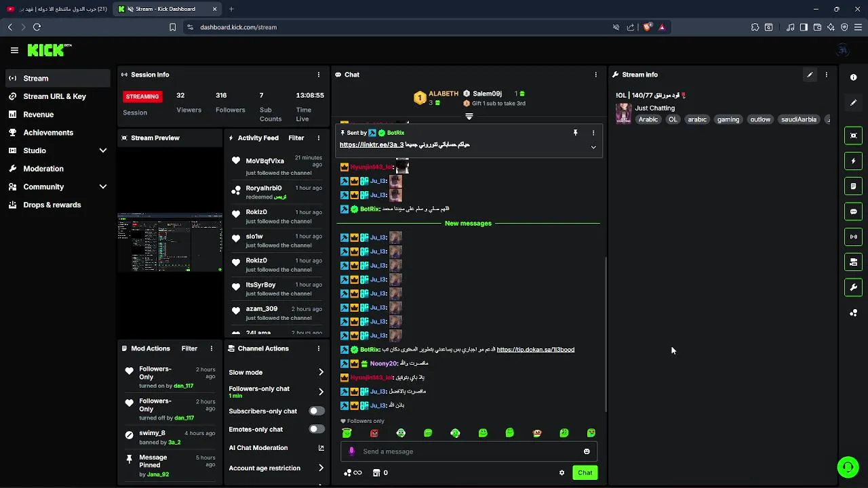Open AI Chat Moderation external link
Screen dimensions: 868x488
(x=321, y=448)
